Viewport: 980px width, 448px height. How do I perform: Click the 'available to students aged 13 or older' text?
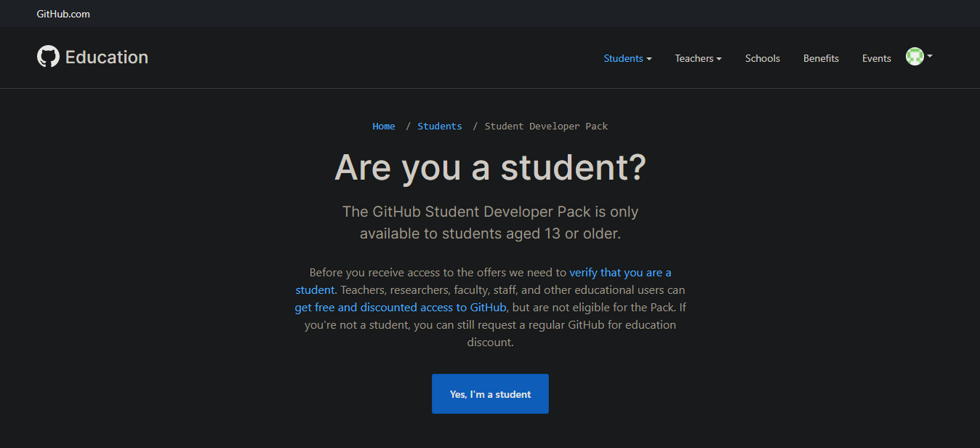[x=490, y=233]
